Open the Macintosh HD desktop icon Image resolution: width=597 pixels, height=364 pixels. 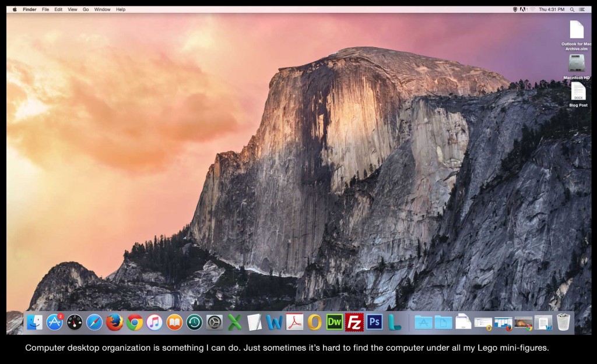coord(577,64)
